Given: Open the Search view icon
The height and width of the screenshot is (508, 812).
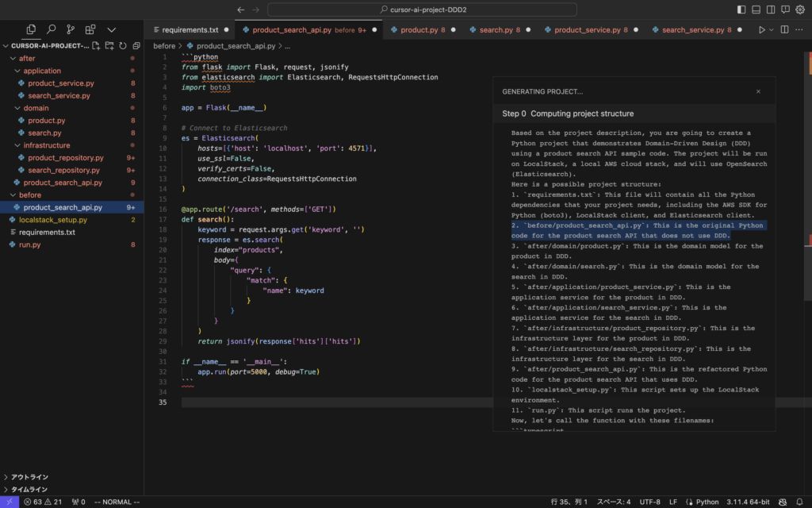Looking at the screenshot, I should click(x=51, y=29).
